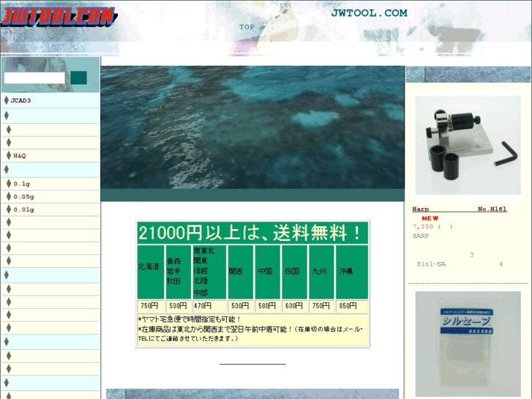The image size is (532, 399).
Task: Click the 青森 岩手 秋田 region cell
Action: [x=178, y=272]
